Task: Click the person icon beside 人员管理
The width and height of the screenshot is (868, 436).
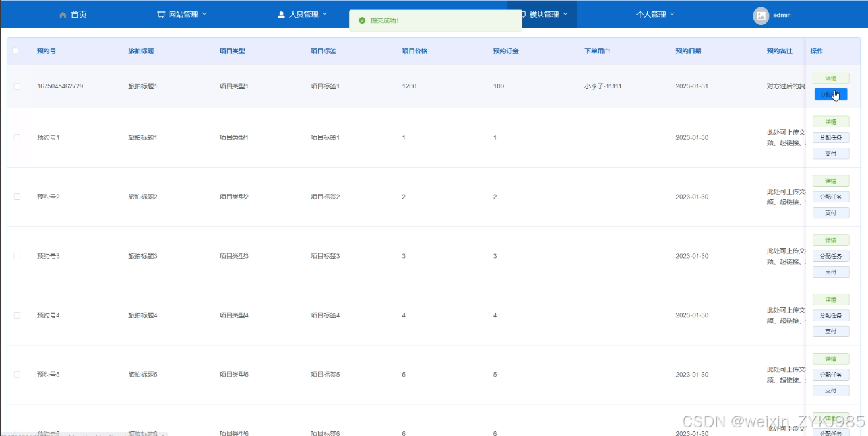Action: tap(282, 15)
